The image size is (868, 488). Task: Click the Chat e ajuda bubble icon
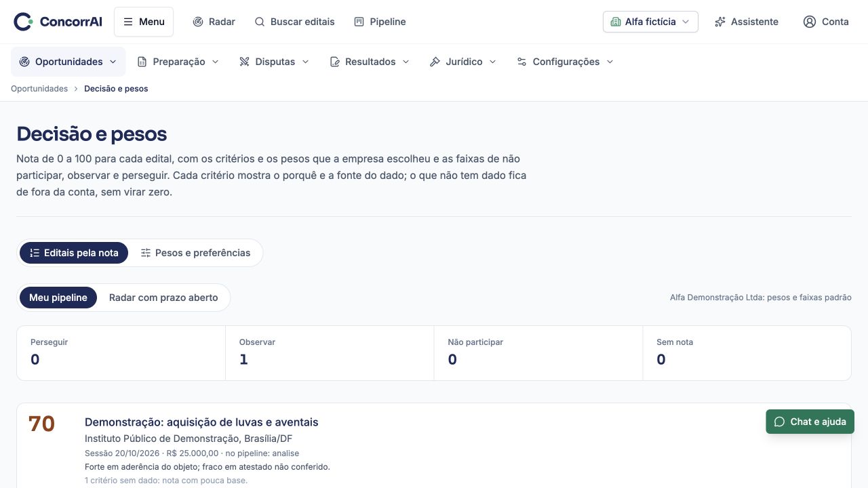tap(780, 422)
